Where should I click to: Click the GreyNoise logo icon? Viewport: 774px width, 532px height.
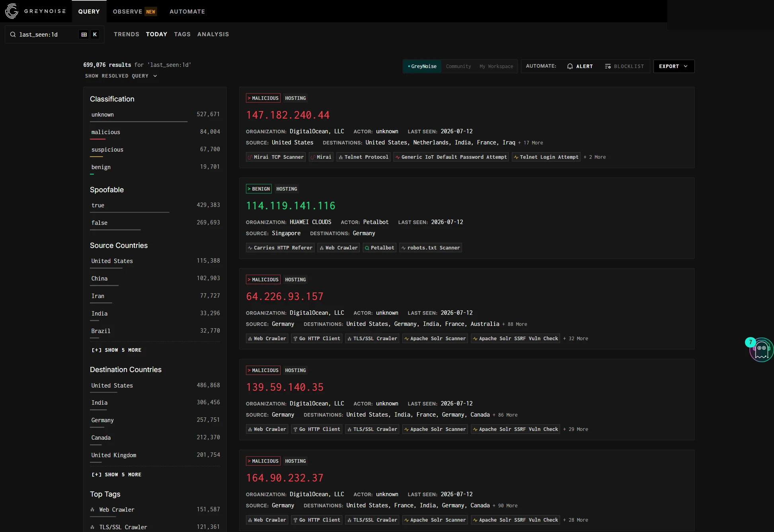(12, 11)
